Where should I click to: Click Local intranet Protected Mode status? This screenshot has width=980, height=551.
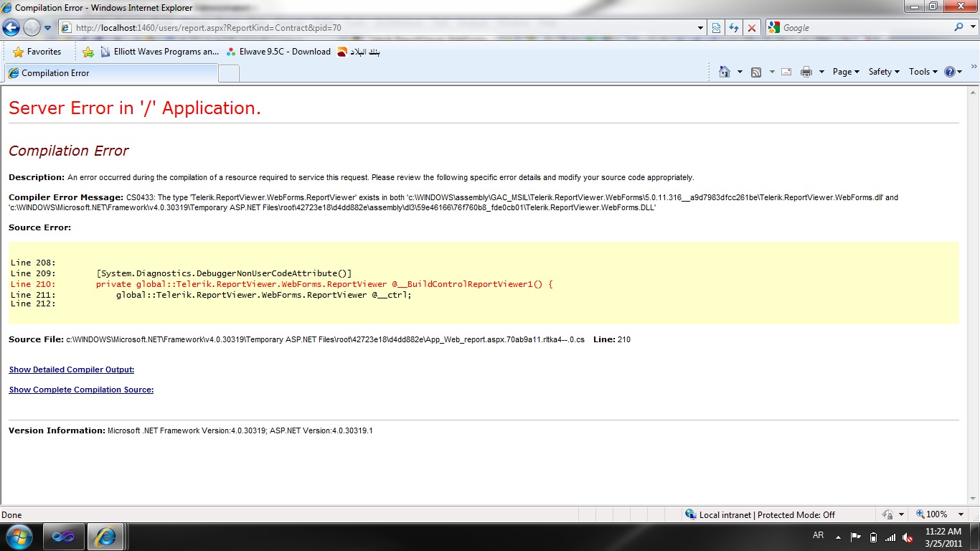[x=768, y=514]
